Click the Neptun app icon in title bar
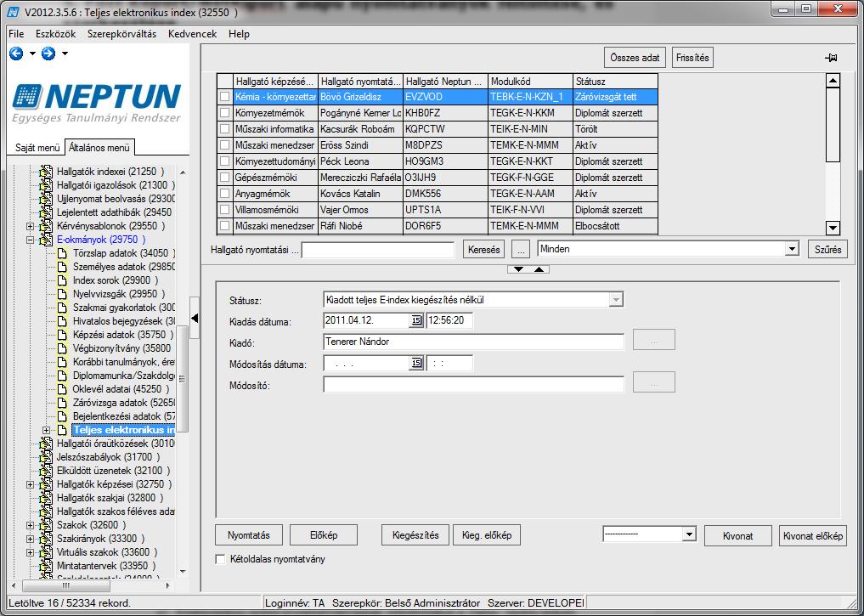This screenshot has width=864, height=616. [x=14, y=12]
